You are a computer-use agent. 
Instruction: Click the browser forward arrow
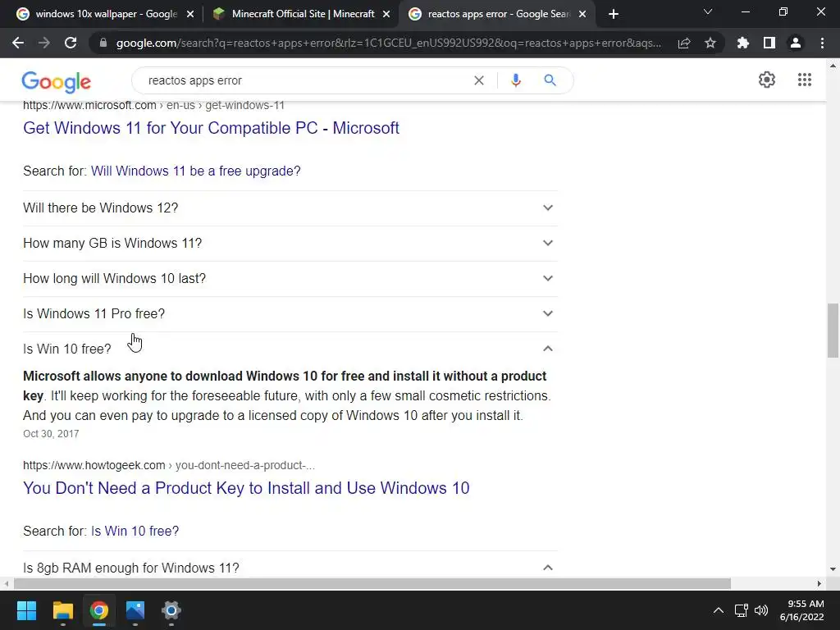(44, 43)
